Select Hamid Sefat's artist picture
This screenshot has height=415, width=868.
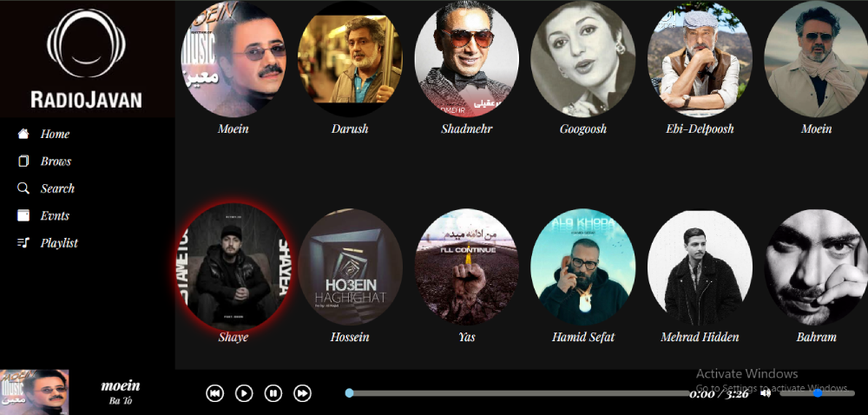[x=583, y=267]
